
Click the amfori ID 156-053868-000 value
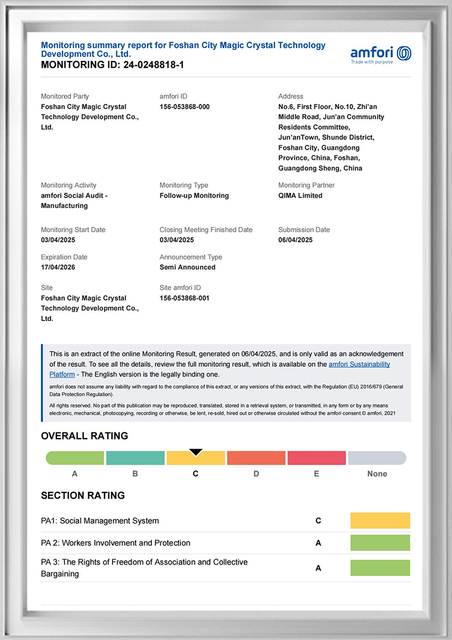tap(185, 107)
